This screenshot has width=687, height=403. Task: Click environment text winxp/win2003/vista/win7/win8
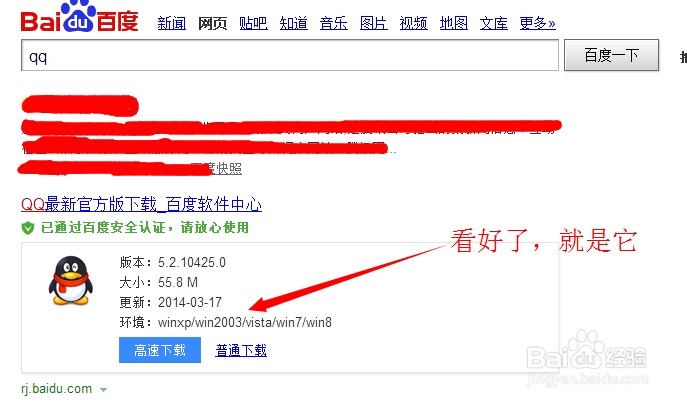pyautogui.click(x=245, y=323)
